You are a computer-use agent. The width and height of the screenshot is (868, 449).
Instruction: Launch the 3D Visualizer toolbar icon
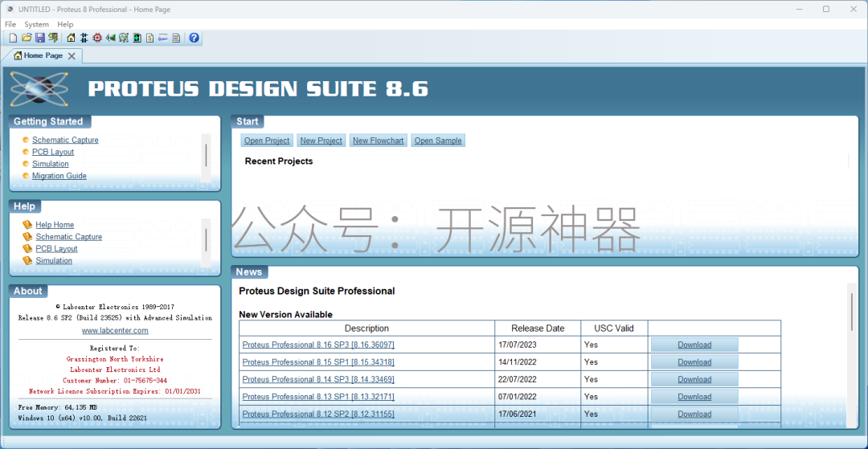pos(110,38)
